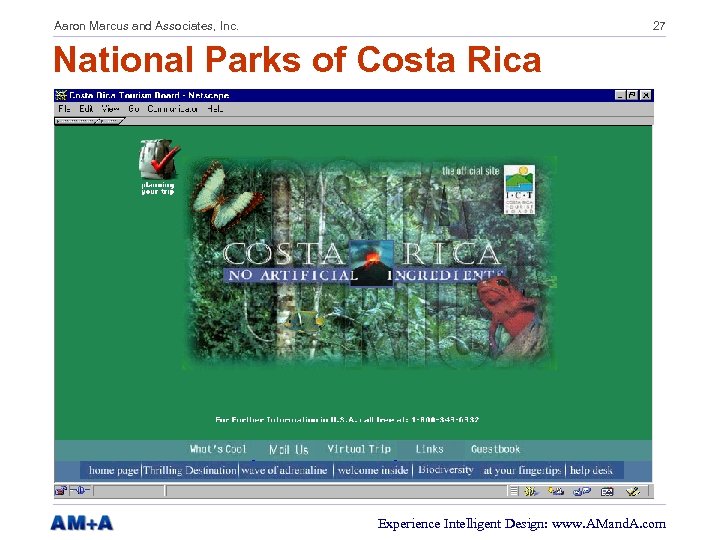Image resolution: width=720 pixels, height=540 pixels.
Task: Open Thrilling Destination link
Action: point(190,470)
